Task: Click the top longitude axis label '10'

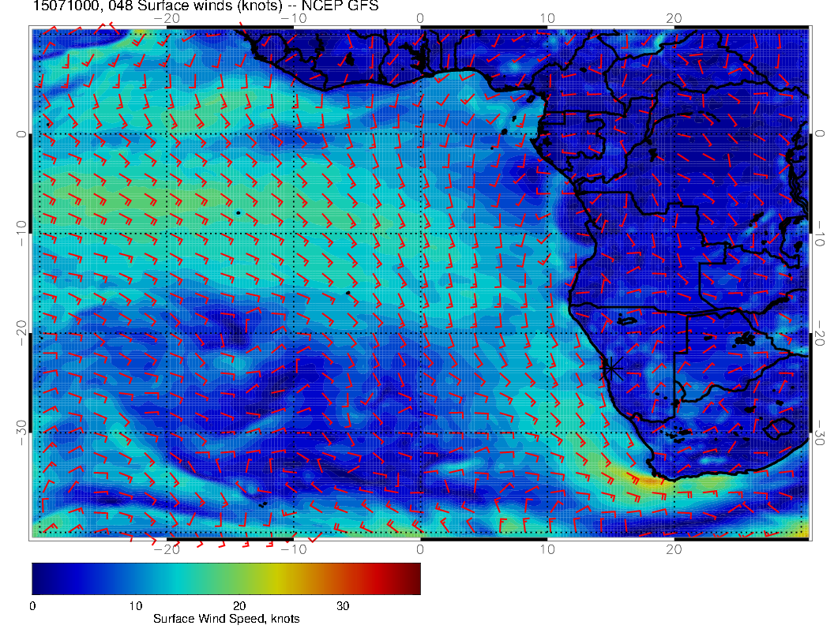Action: tap(547, 19)
